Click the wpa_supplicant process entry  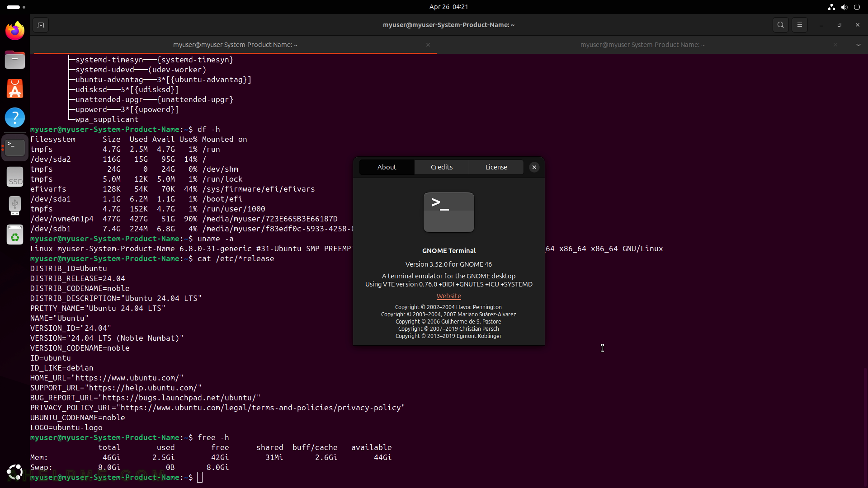(x=107, y=119)
